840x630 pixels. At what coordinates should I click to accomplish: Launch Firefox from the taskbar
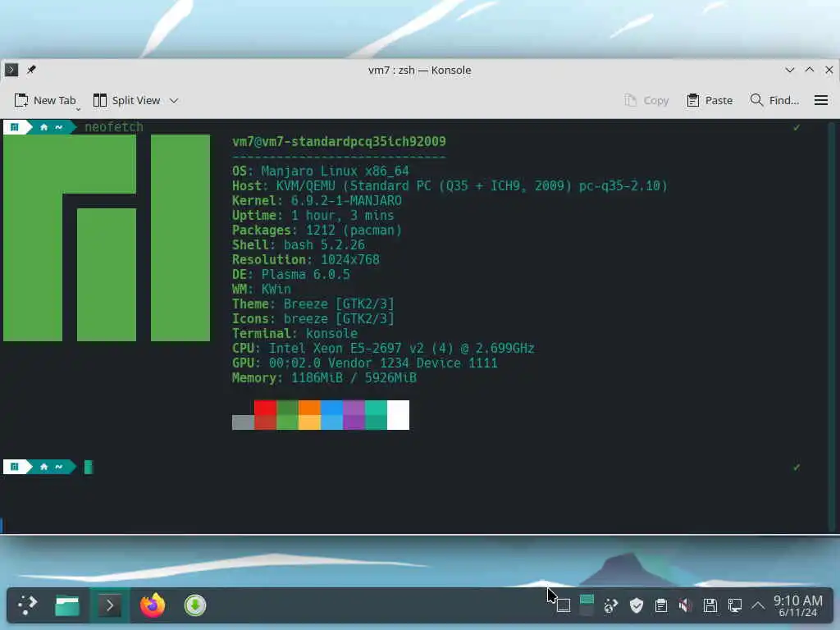(x=153, y=606)
